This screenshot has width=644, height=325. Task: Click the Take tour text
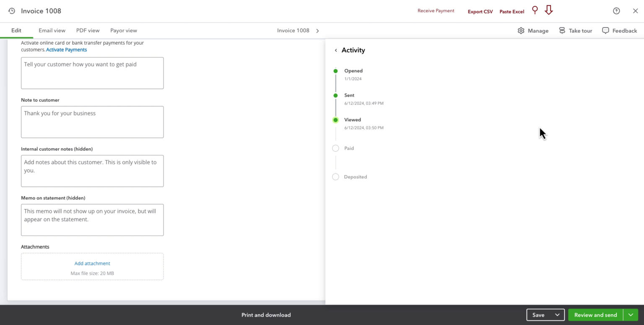click(581, 31)
